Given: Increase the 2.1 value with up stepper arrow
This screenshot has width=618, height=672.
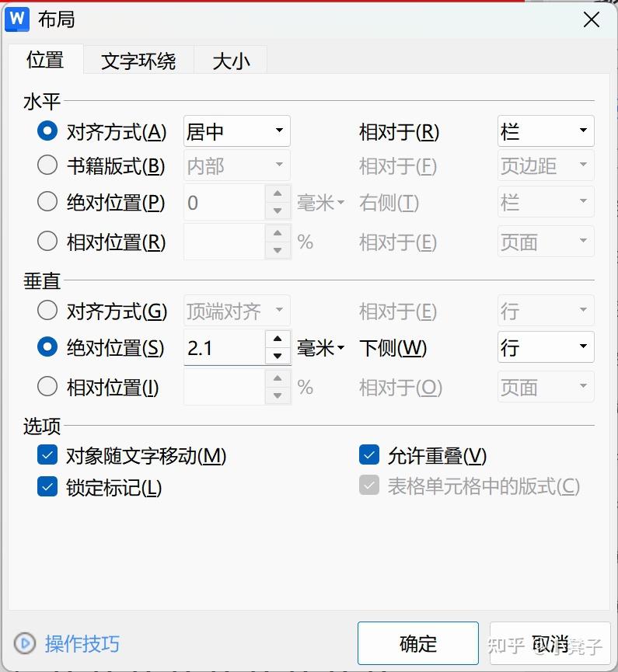Looking at the screenshot, I should [x=278, y=338].
